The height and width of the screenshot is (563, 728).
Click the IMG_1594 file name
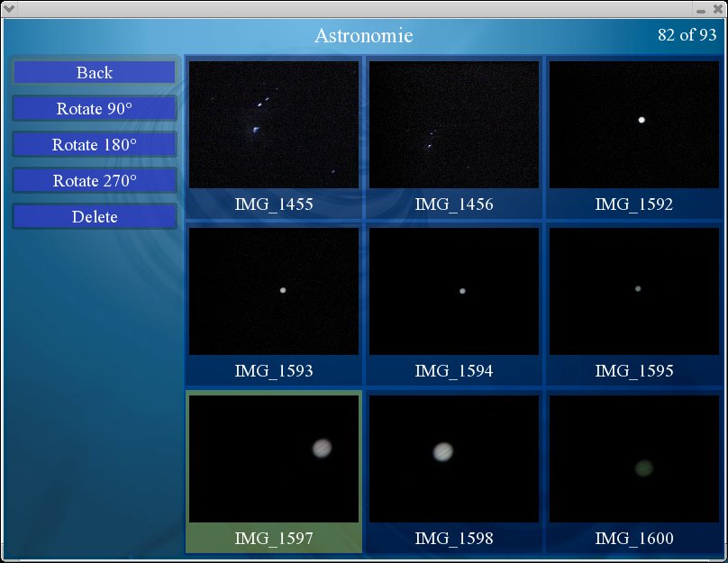click(454, 371)
